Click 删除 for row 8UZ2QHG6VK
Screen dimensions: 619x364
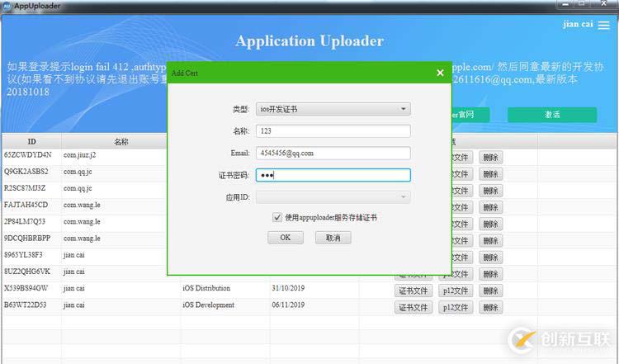coord(491,274)
